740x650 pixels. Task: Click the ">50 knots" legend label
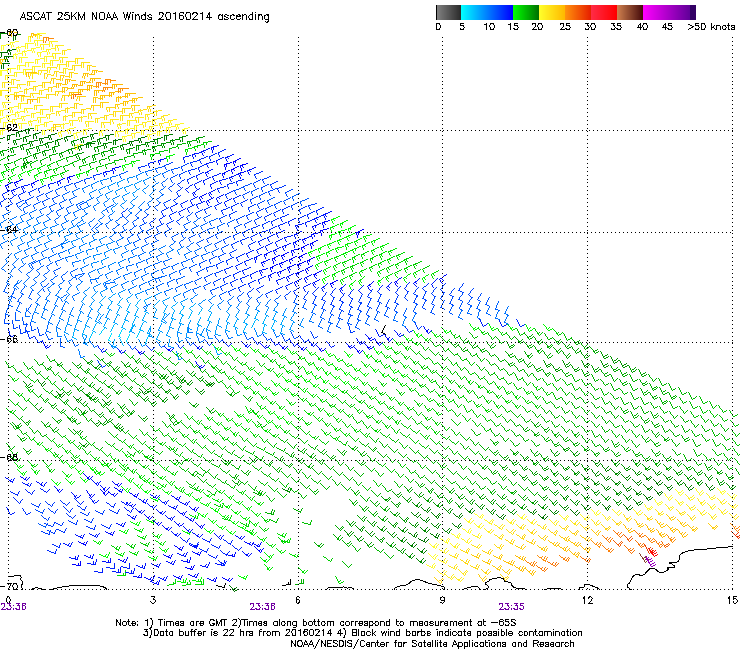711,27
